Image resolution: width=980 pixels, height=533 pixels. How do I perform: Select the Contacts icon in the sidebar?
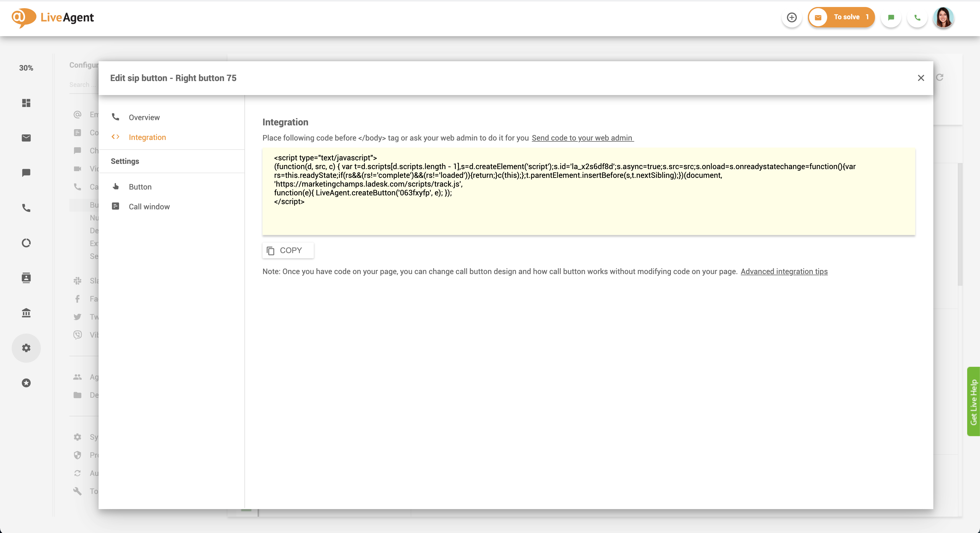tap(26, 278)
